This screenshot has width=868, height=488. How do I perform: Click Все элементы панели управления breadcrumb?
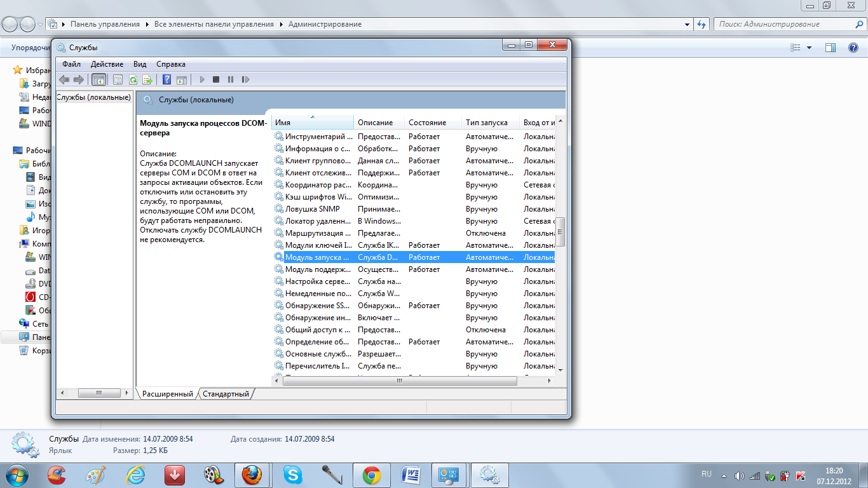tap(214, 24)
